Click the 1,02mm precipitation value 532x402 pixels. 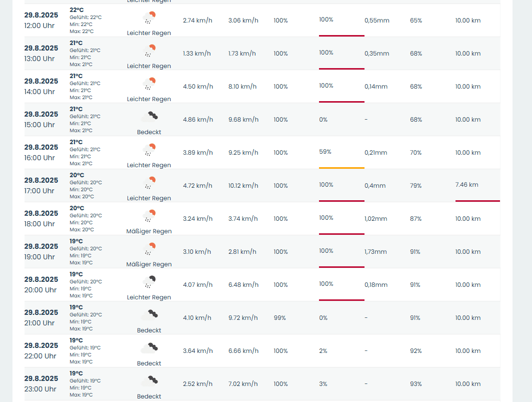click(x=376, y=218)
